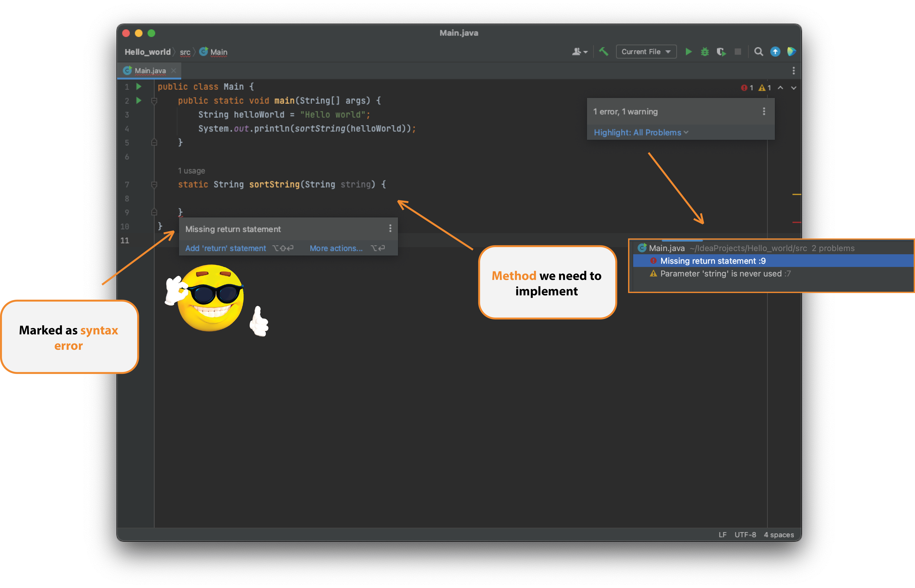Open the JetBrains Toolbox colored icon
This screenshot has height=588, width=915.
(791, 52)
